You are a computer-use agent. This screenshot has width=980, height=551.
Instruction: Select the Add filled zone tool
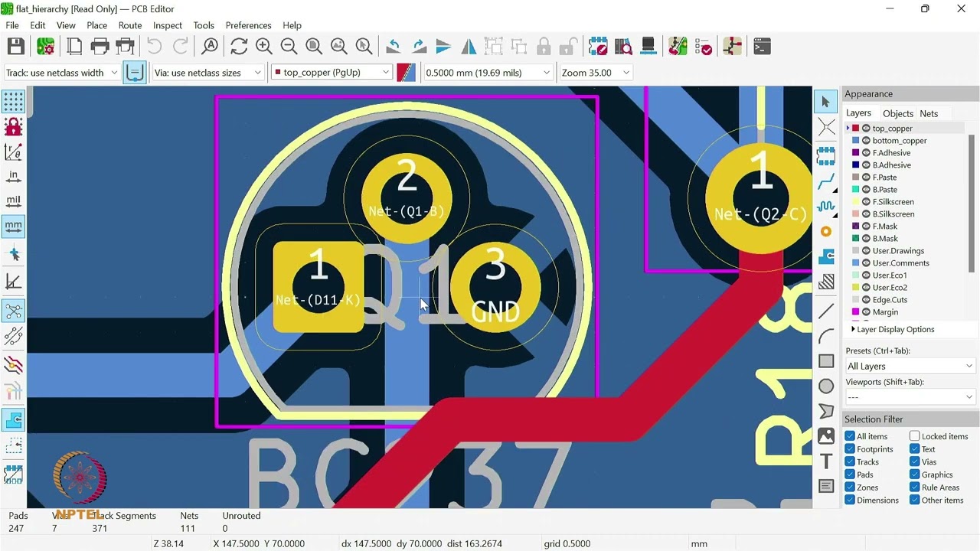826,256
